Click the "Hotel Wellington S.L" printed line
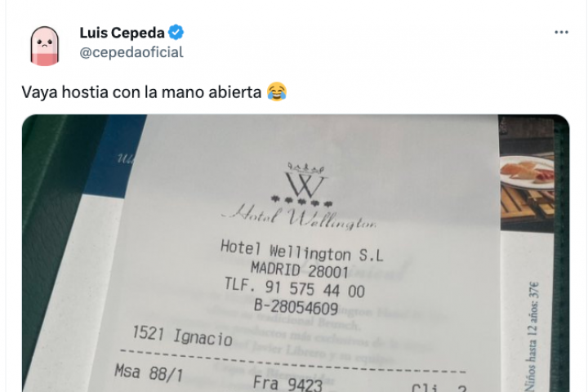 pyautogui.click(x=302, y=252)
